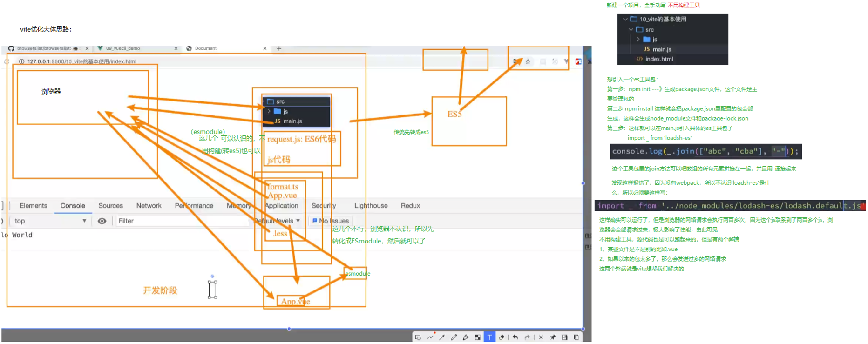Pin the screenshot to the screen

coord(553,337)
